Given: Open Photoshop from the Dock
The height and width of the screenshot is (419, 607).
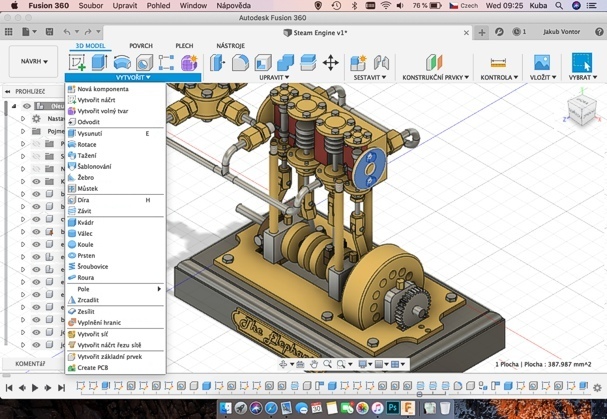Looking at the screenshot, I should click(393, 408).
